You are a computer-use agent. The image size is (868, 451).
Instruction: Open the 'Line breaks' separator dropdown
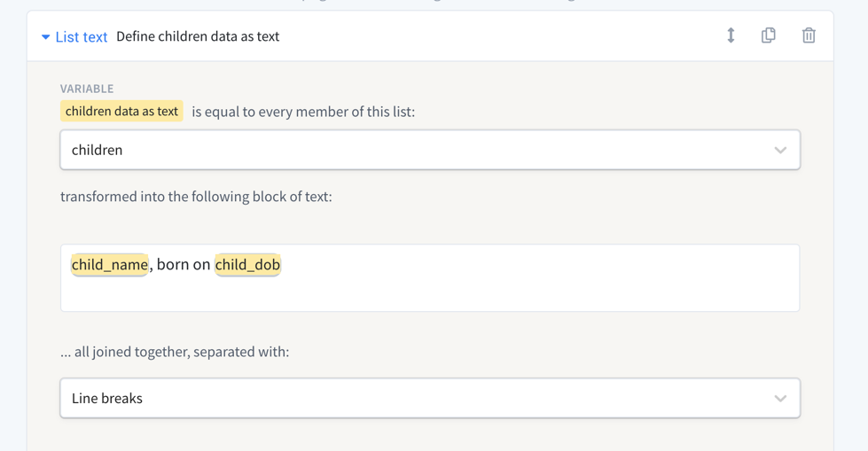(x=417, y=398)
